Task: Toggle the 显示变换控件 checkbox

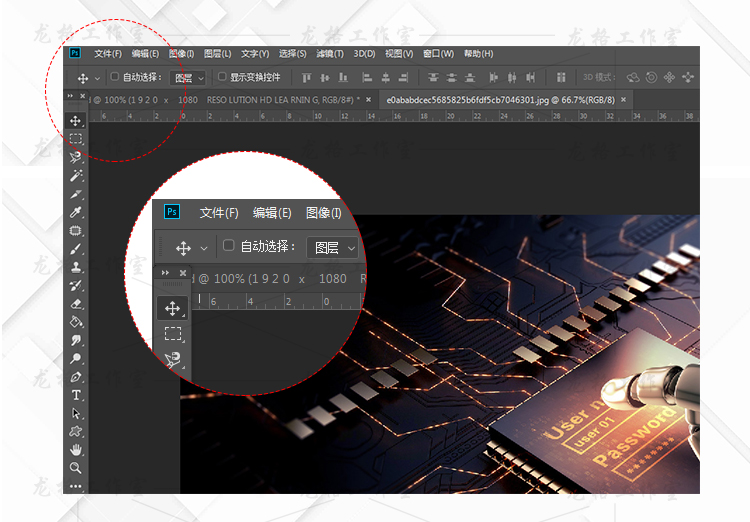Action: tap(222, 77)
